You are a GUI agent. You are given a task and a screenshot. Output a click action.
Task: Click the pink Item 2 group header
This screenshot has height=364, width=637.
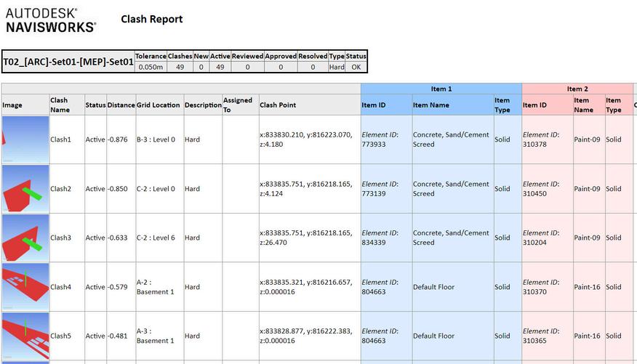coord(577,89)
